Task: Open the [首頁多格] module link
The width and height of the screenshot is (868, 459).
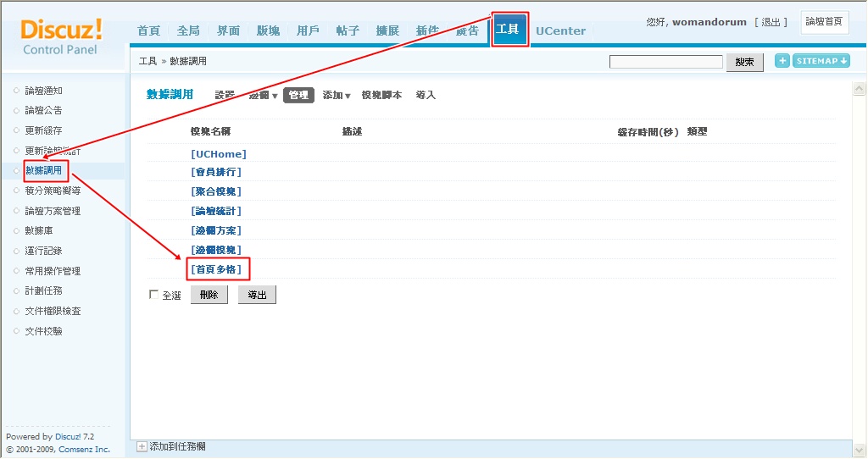Action: [x=217, y=269]
